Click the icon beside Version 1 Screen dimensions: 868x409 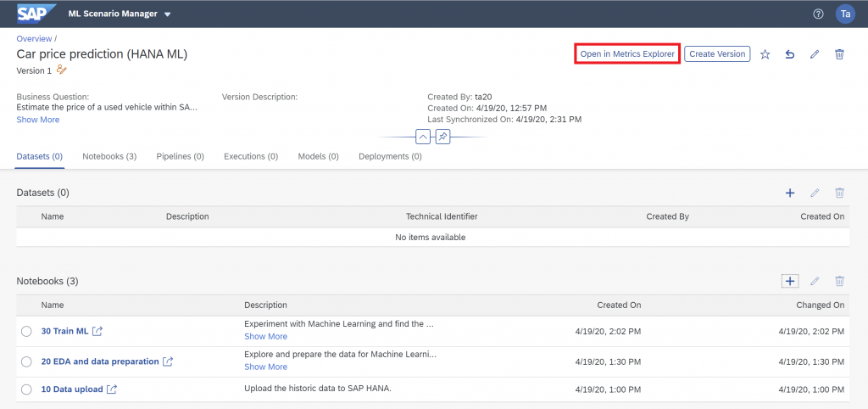point(61,70)
